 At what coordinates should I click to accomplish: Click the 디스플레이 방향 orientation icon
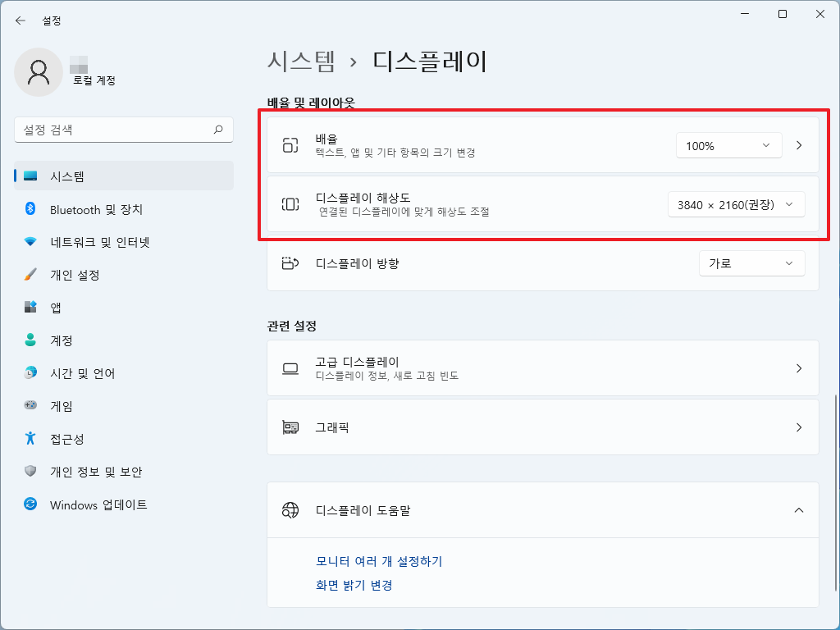coord(290,263)
